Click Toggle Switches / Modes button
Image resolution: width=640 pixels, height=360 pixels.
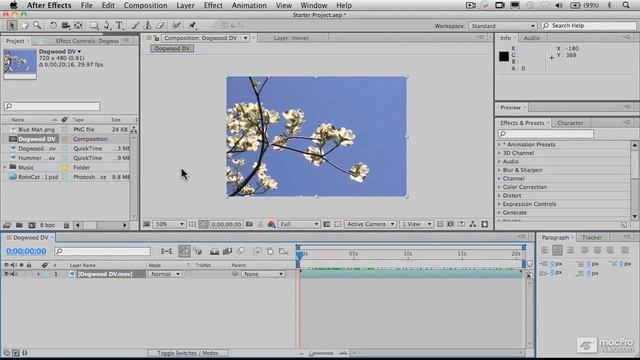pyautogui.click(x=188, y=353)
